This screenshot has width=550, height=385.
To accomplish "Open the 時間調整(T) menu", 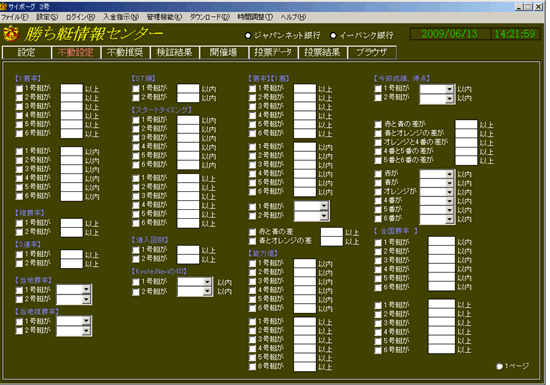I will (x=255, y=17).
